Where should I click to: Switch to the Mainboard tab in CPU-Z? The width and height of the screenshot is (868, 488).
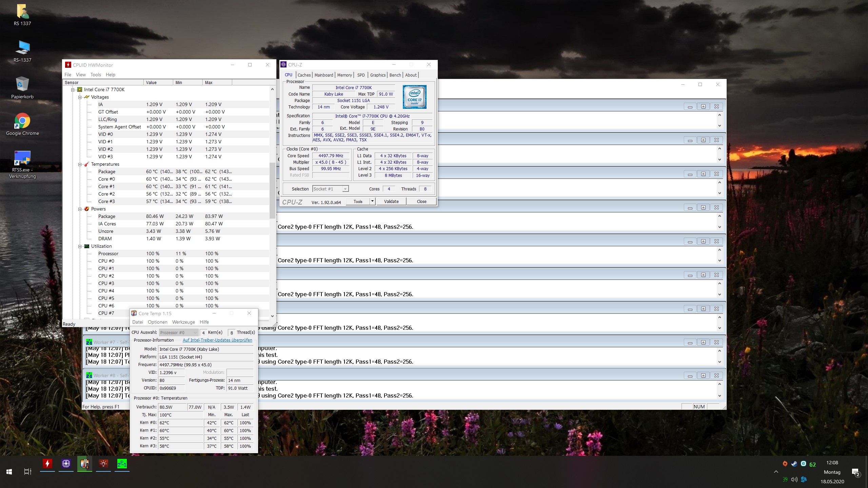coord(323,75)
